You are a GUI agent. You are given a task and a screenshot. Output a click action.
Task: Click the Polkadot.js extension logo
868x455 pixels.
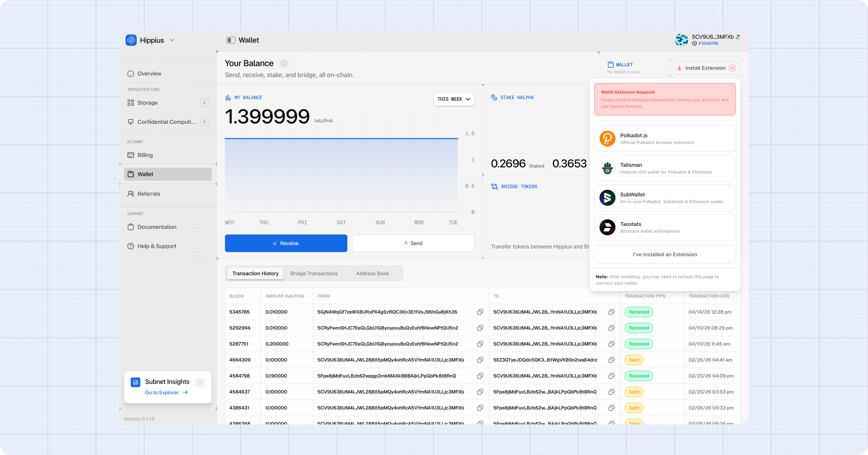click(x=607, y=138)
